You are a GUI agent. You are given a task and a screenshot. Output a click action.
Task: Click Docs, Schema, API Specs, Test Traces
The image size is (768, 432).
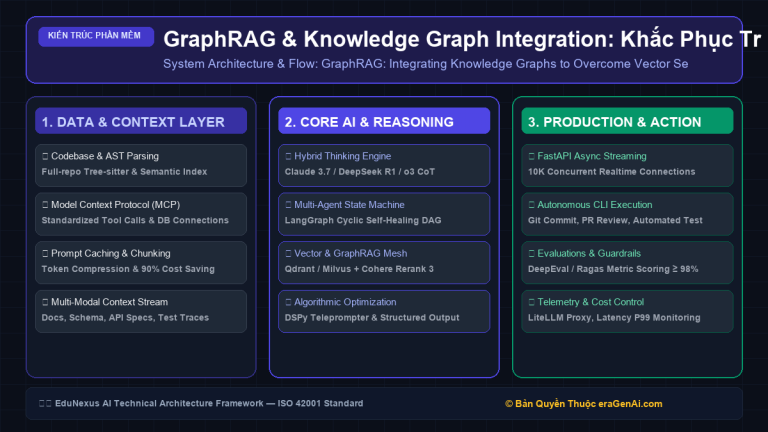pos(125,317)
